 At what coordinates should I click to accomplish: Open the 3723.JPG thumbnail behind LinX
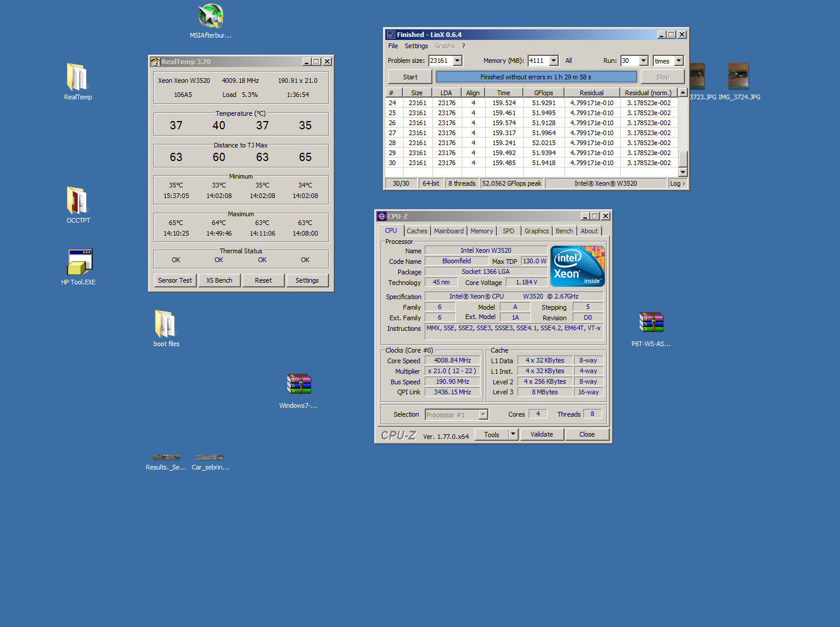coord(697,76)
